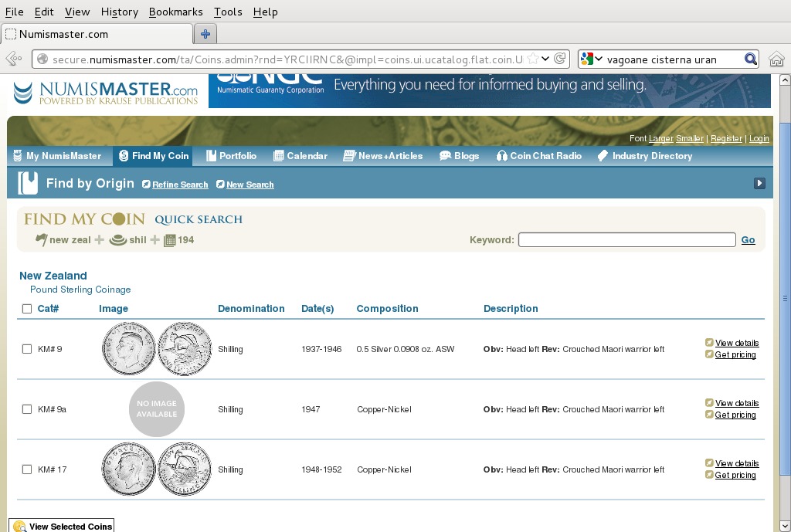791x532 pixels.
Task: Open the Portfolio tab
Action: (232, 156)
